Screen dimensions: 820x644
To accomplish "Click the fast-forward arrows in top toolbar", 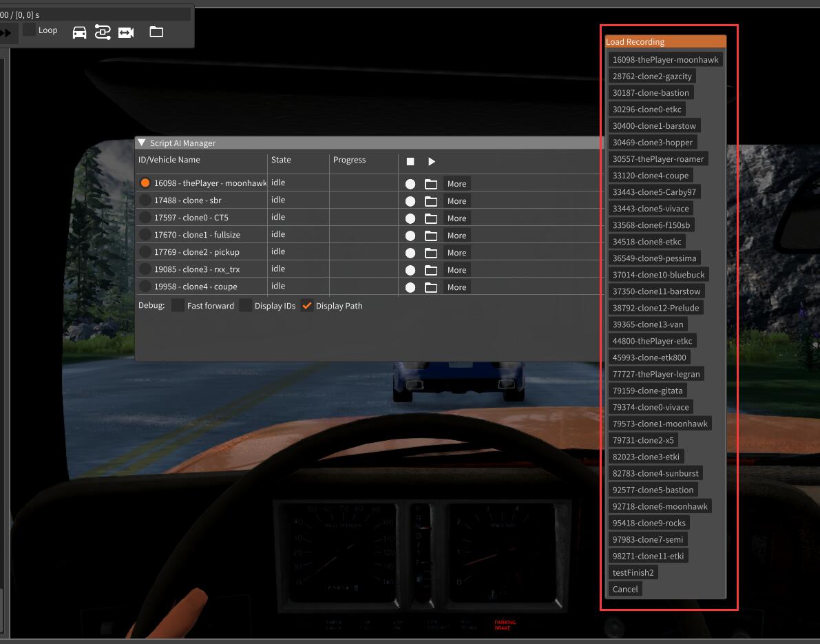I will [x=6, y=33].
